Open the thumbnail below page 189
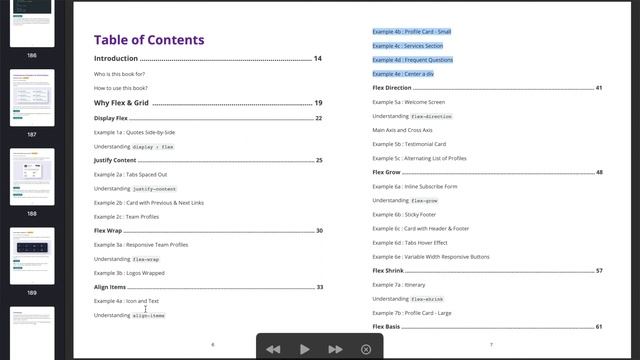The height and width of the screenshot is (360, 640). click(x=32, y=333)
